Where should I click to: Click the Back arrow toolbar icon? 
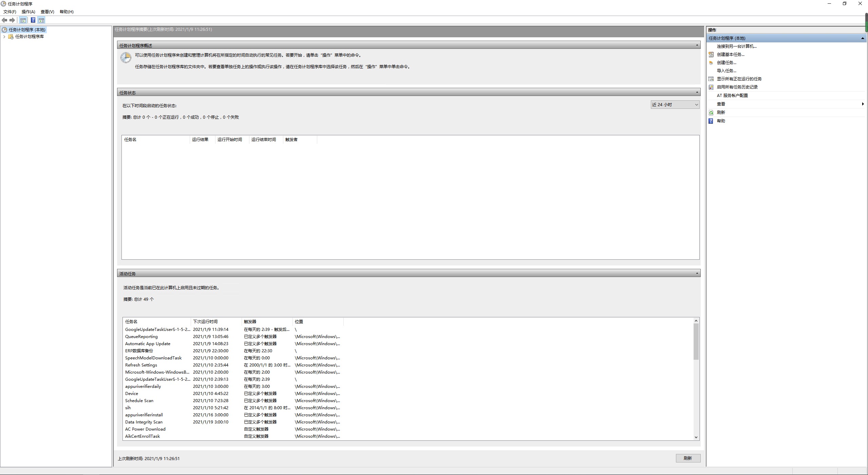click(x=4, y=20)
